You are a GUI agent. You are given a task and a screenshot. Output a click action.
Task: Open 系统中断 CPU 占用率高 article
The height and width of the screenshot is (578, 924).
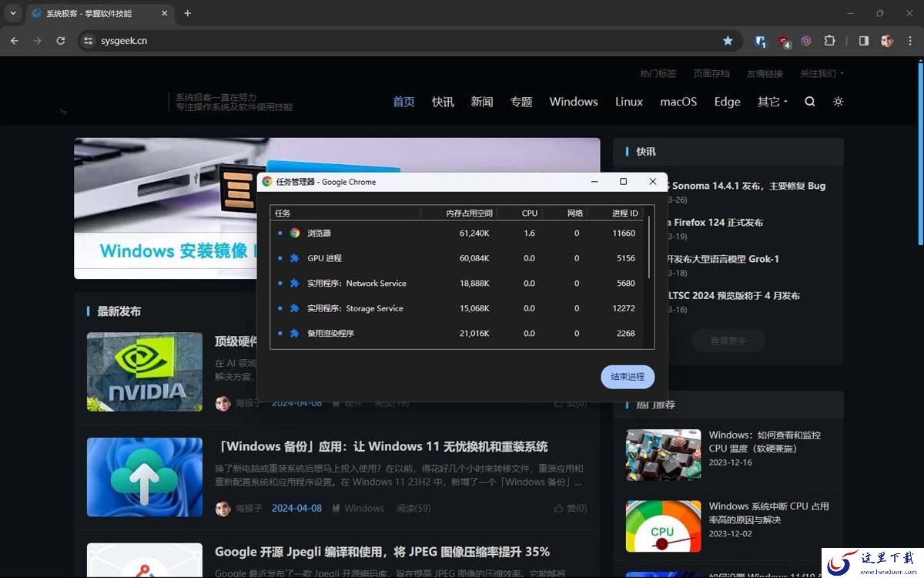click(x=768, y=513)
